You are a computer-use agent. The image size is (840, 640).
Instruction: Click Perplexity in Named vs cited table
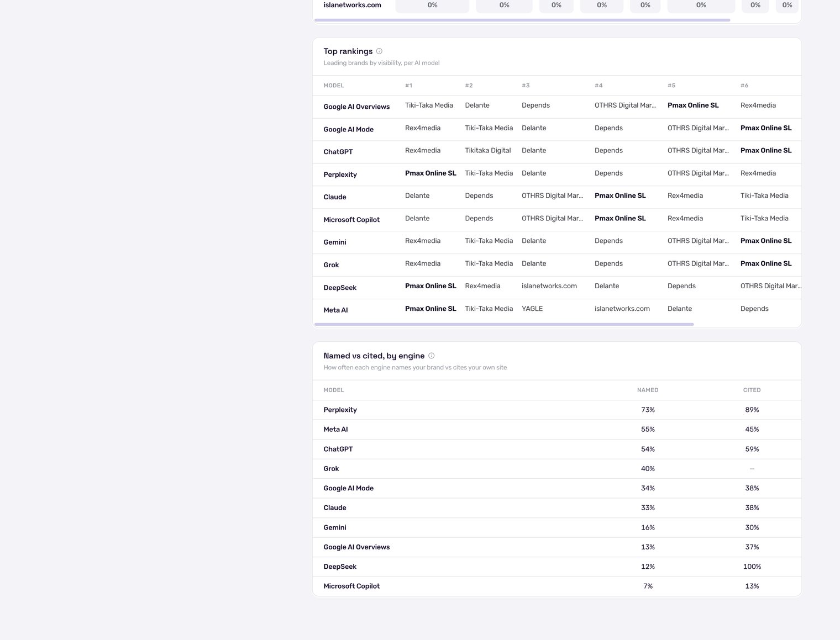340,410
